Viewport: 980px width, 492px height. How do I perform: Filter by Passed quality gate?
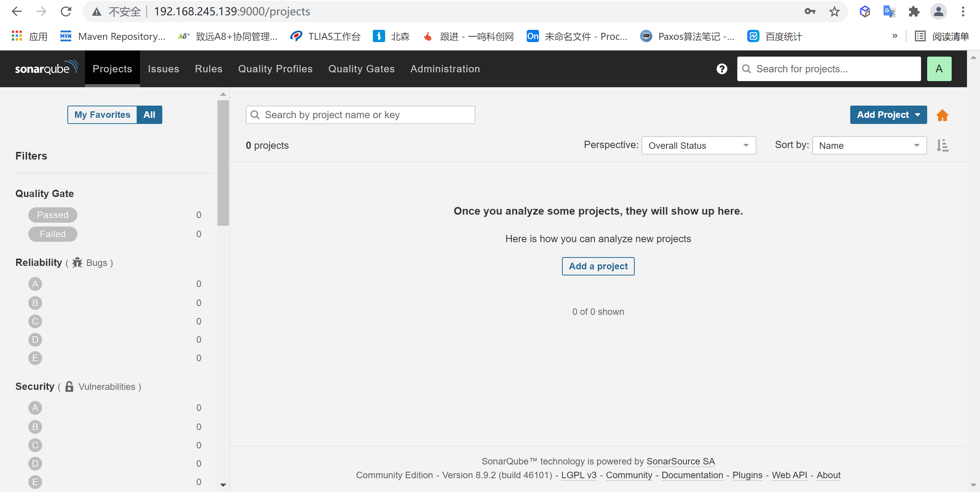pyautogui.click(x=52, y=215)
